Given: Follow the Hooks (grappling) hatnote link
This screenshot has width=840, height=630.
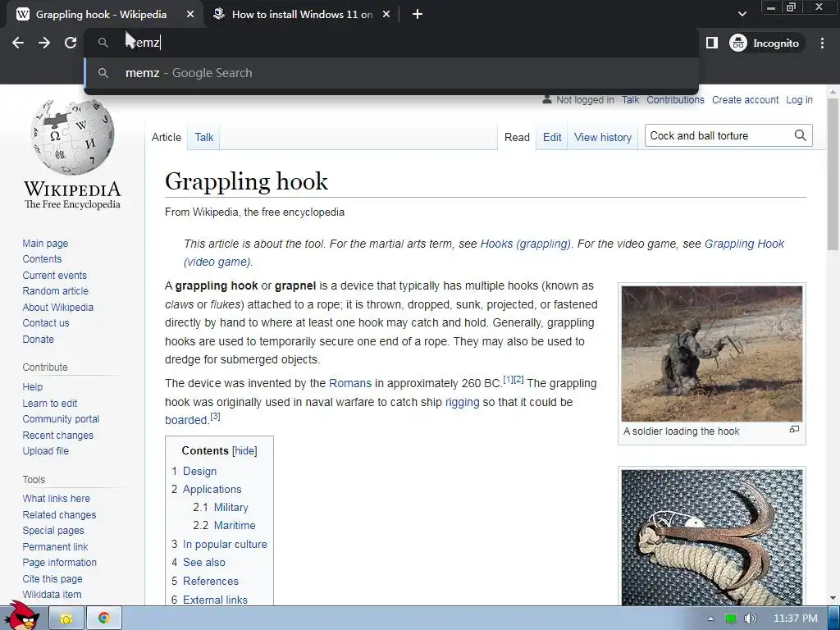Looking at the screenshot, I should [525, 244].
